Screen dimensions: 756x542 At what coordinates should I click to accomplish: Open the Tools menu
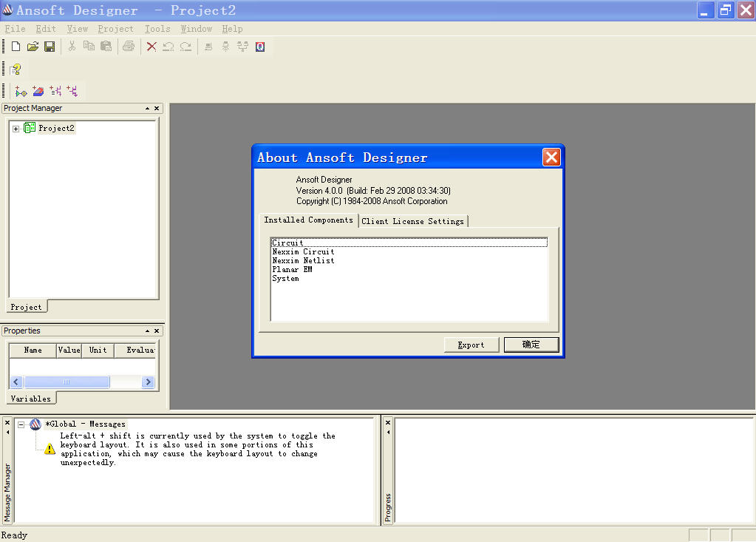click(x=157, y=29)
